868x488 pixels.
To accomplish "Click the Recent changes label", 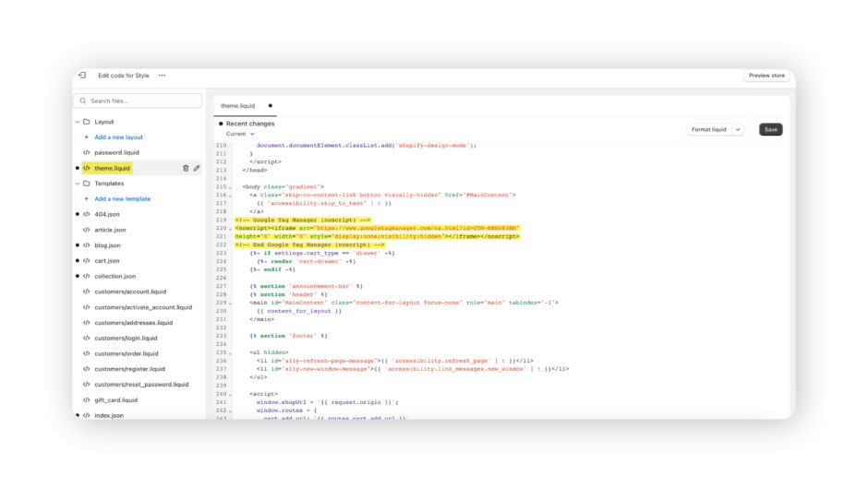I will (250, 124).
